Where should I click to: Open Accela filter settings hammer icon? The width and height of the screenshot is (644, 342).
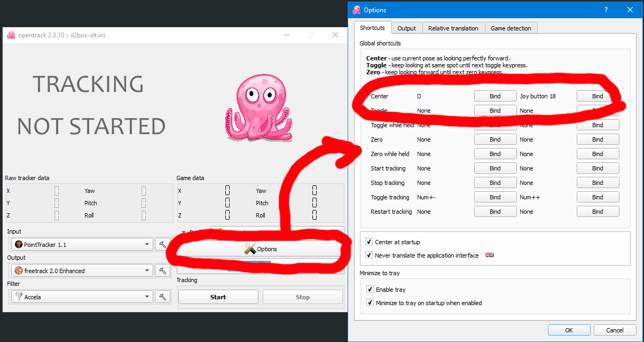point(162,297)
